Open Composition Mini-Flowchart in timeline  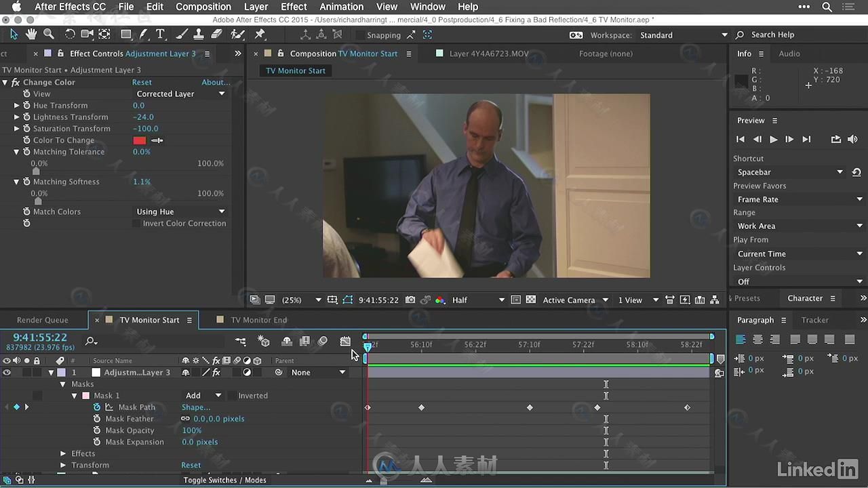click(x=241, y=341)
